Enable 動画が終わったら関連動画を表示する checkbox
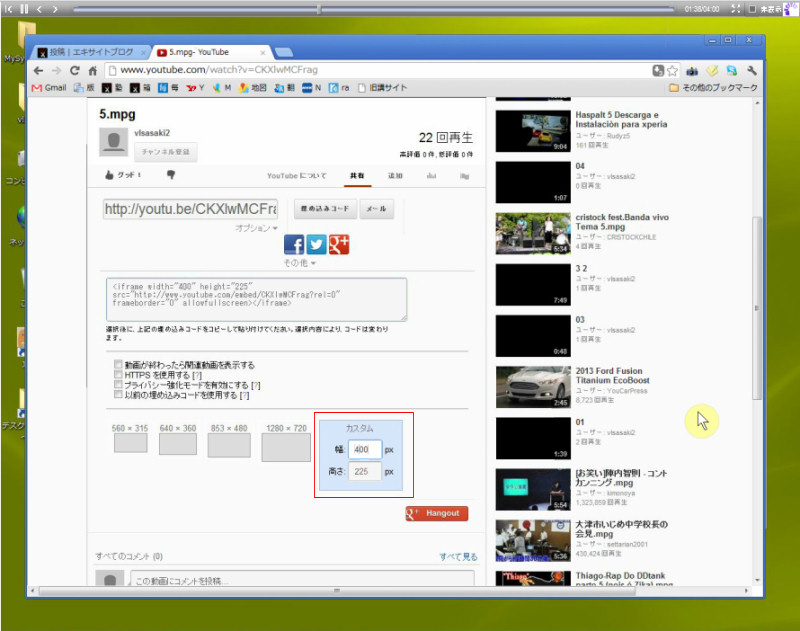 click(118, 364)
